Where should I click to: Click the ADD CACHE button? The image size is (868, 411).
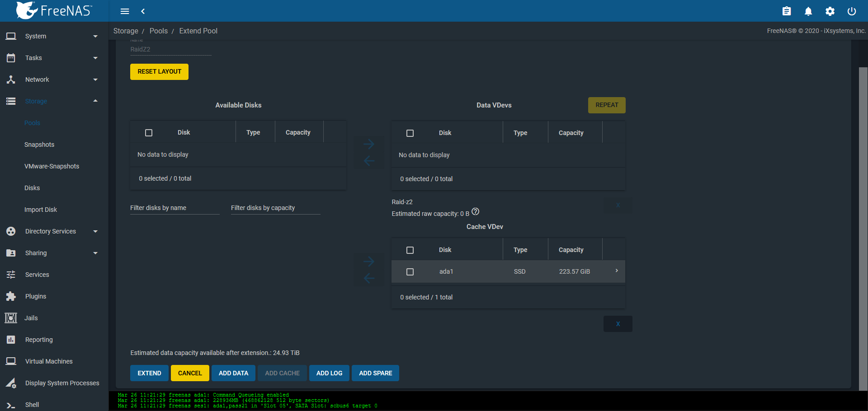[282, 373]
